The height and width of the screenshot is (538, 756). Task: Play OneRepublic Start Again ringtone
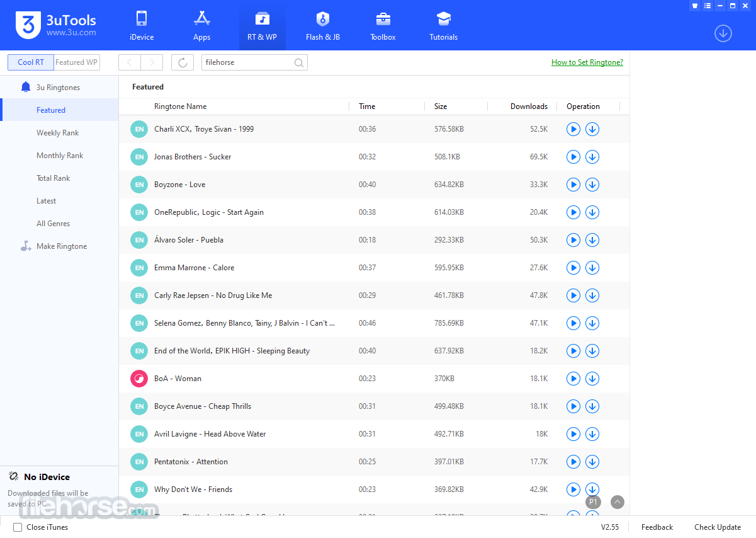[573, 212]
